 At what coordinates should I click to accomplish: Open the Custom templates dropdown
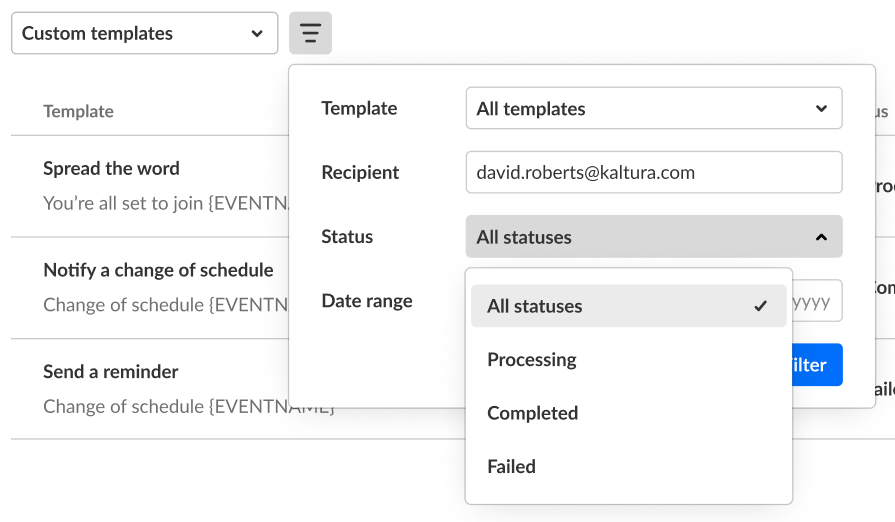pyautogui.click(x=144, y=34)
